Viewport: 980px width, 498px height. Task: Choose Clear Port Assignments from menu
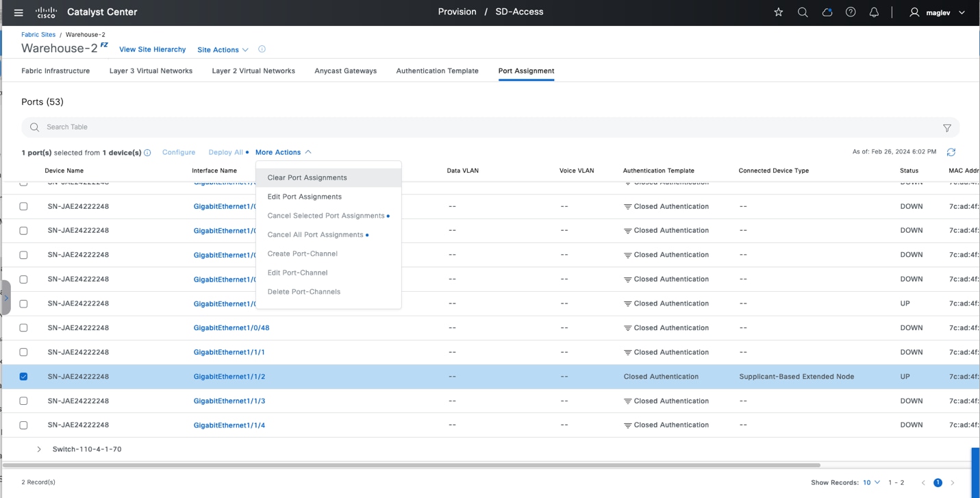point(307,177)
